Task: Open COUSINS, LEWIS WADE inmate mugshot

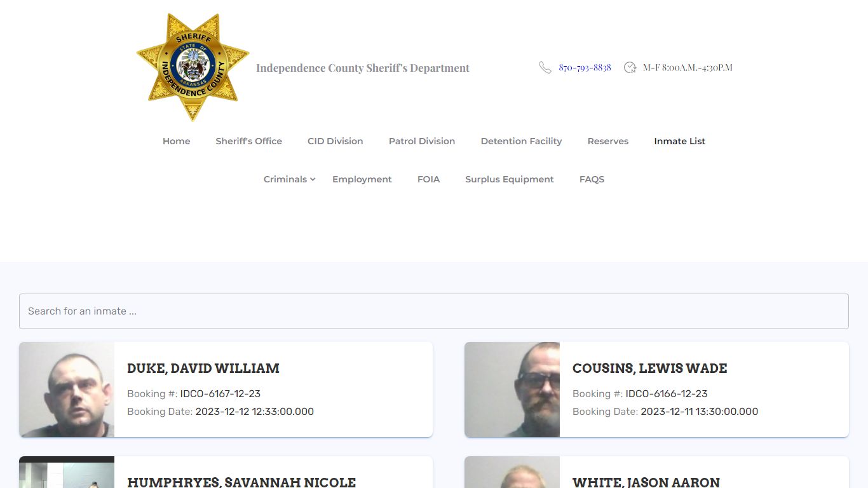Action: [512, 390]
